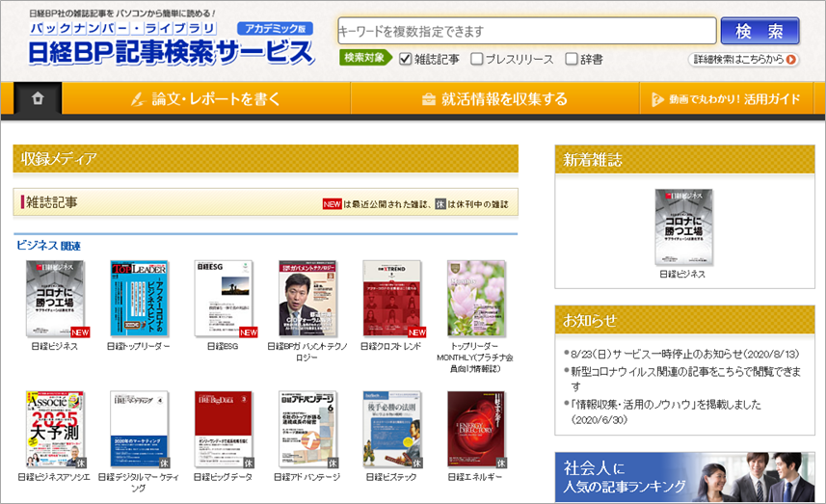Click 日経ビッグデータ title text link
826x504 pixels.
(223, 477)
